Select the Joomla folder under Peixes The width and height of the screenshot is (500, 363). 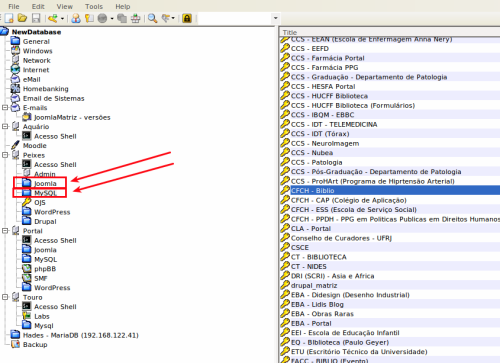pyautogui.click(x=45, y=183)
